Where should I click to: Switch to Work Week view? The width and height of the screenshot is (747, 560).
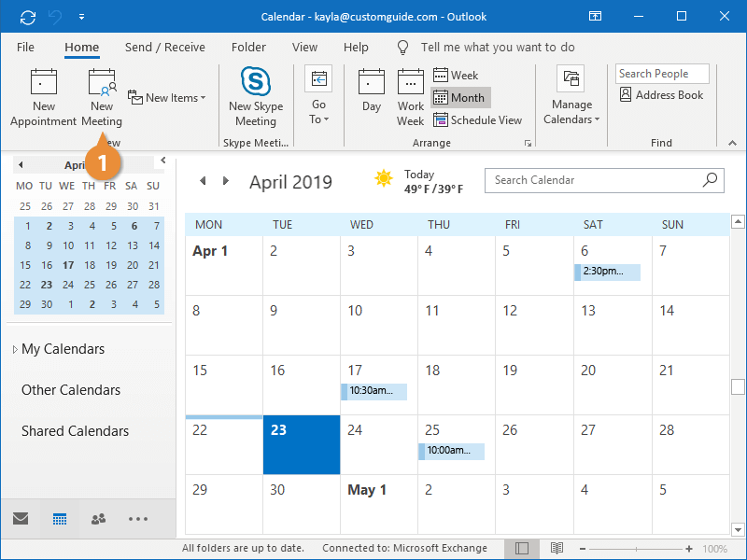(x=410, y=98)
